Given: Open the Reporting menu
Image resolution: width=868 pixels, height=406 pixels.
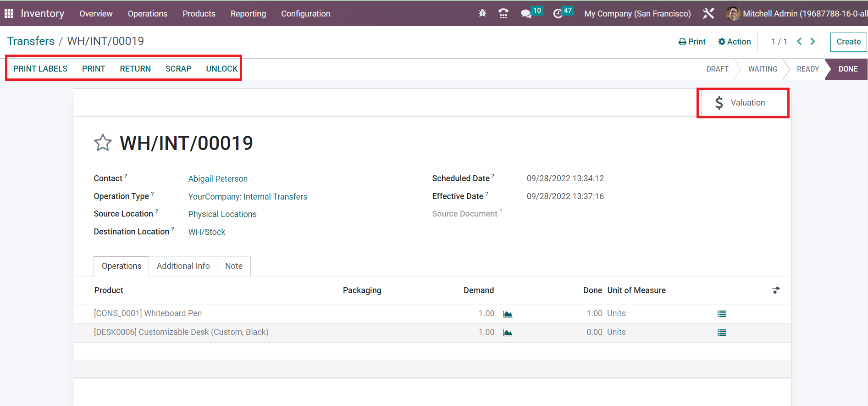Looking at the screenshot, I should coord(248,14).
